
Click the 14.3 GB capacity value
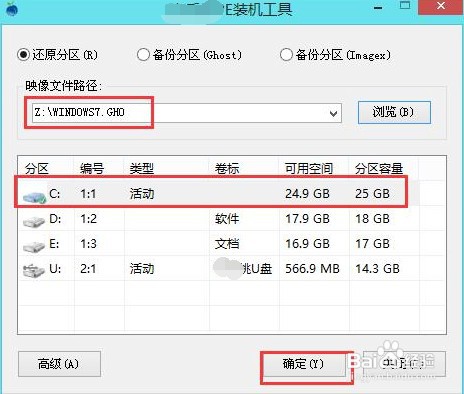377,269
